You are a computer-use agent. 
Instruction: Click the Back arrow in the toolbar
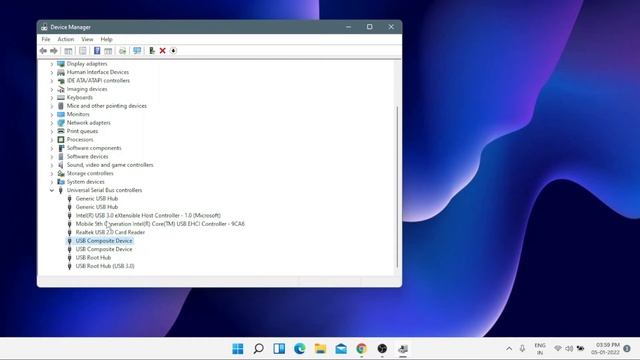point(43,51)
